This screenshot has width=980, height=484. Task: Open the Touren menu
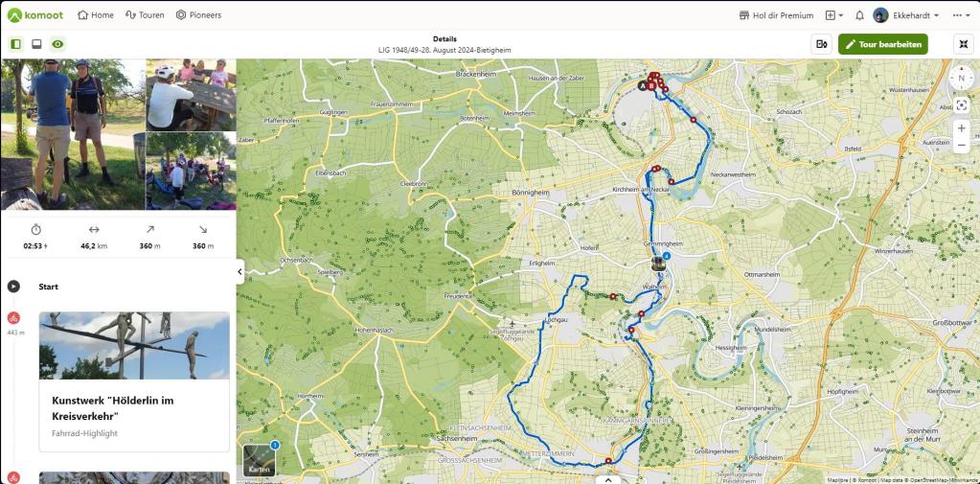click(x=145, y=15)
